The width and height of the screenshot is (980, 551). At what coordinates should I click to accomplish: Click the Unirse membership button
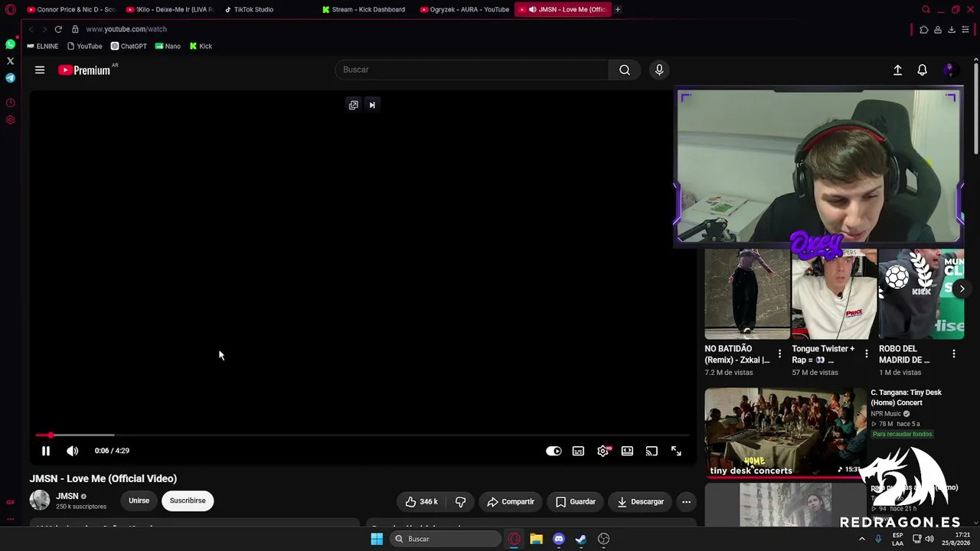point(139,500)
